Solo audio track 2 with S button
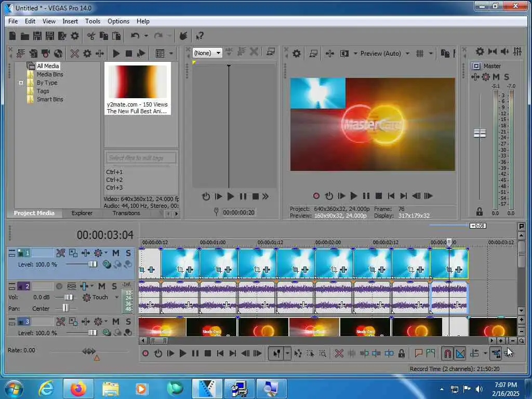The height and width of the screenshot is (399, 532). (114, 287)
